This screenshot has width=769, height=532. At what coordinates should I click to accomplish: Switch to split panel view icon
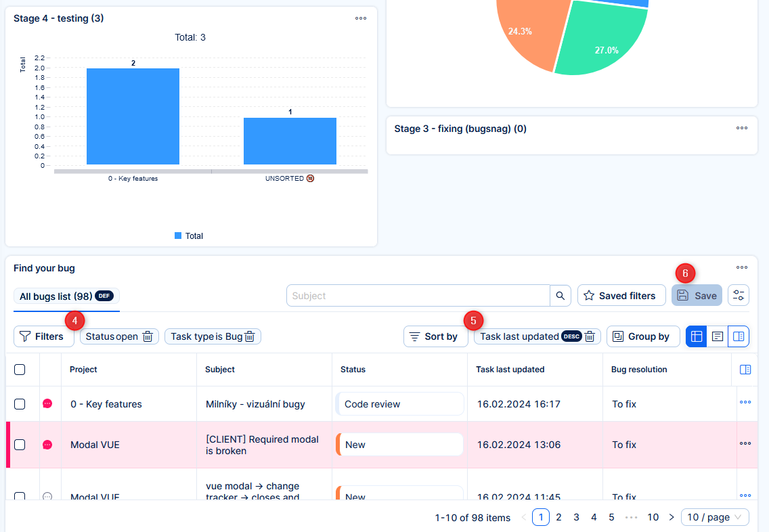click(x=739, y=336)
